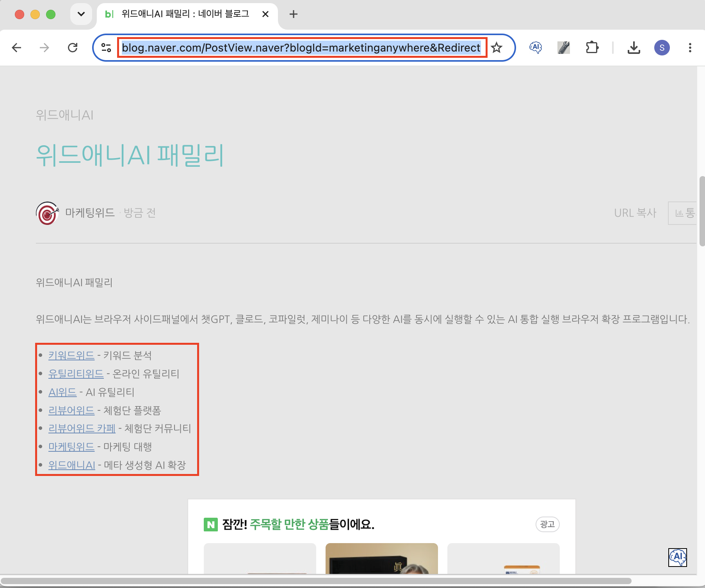The image size is (705, 588).
Task: Open the 마케팅위드 list link
Action: coord(71,447)
